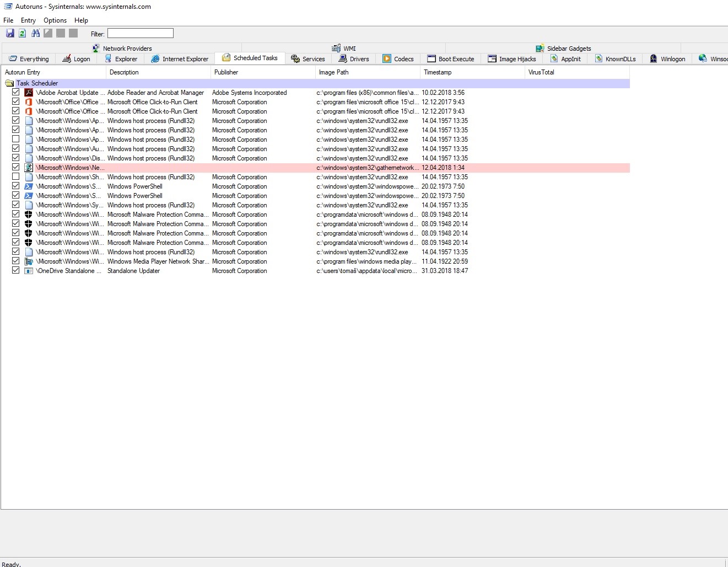The height and width of the screenshot is (567, 728).
Task: Click the VirusTotal column header
Action: pos(577,72)
